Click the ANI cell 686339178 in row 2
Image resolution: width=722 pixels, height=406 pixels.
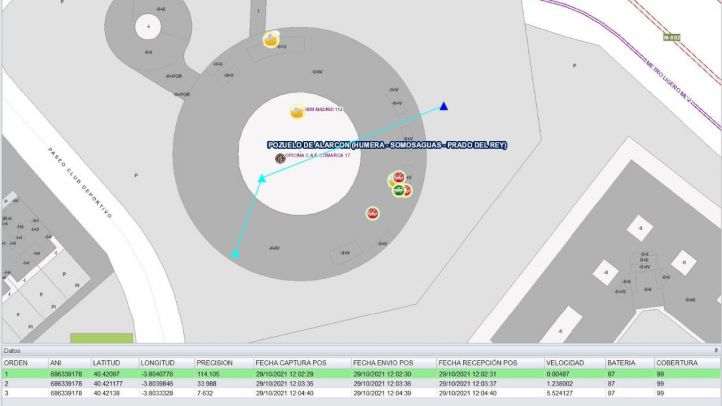click(66, 383)
